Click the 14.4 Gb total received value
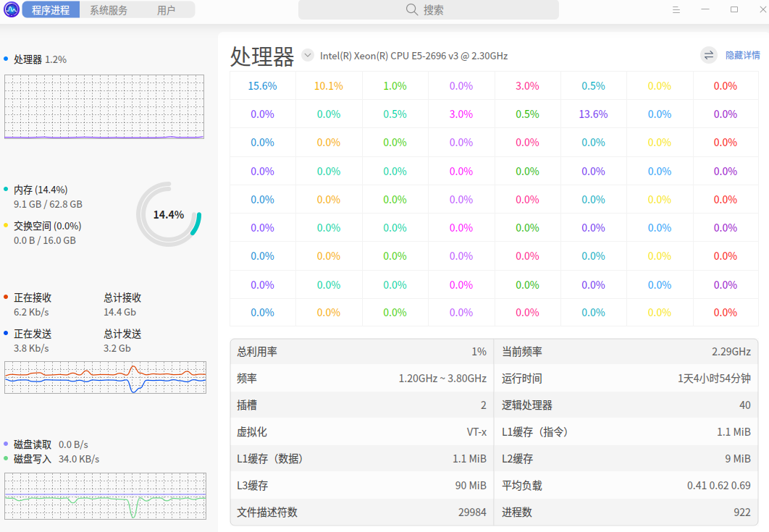769x532 pixels. (x=119, y=312)
